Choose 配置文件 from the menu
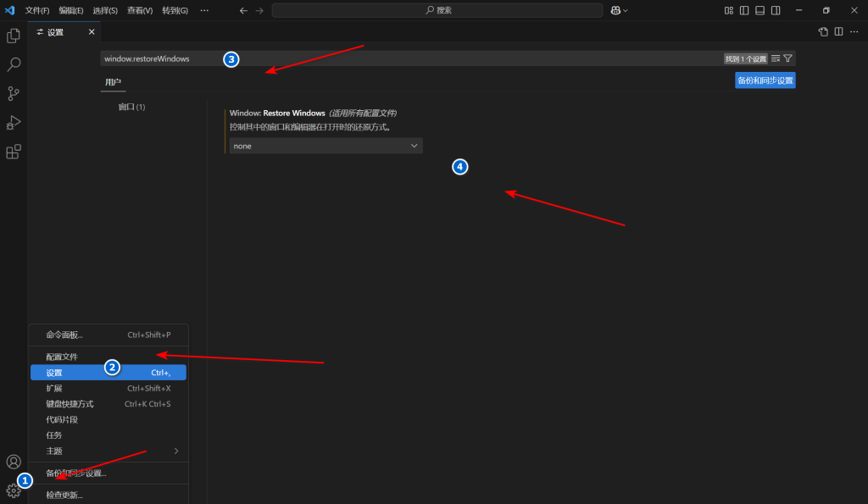868x504 pixels. pos(108,357)
